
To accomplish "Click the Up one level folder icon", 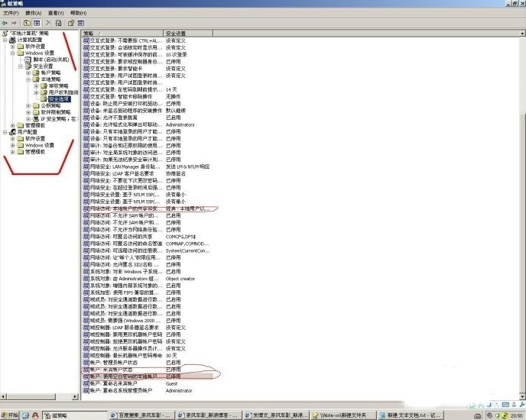I will click(27, 23).
